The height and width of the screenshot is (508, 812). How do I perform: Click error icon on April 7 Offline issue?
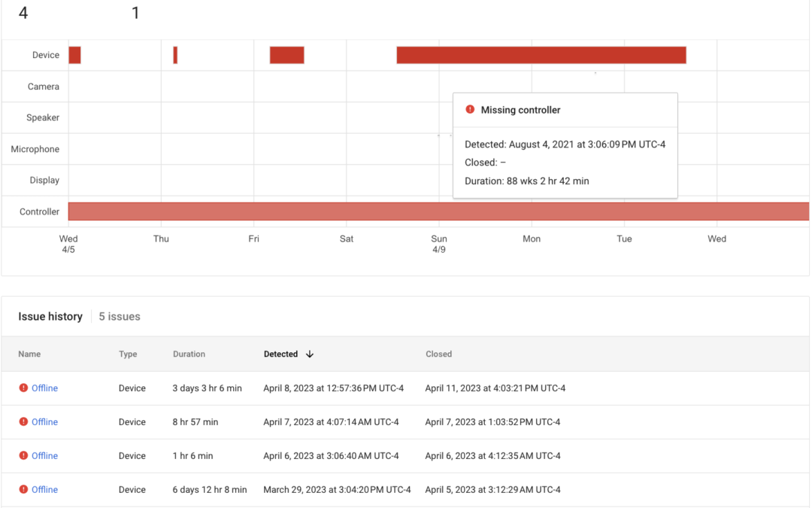(x=23, y=421)
